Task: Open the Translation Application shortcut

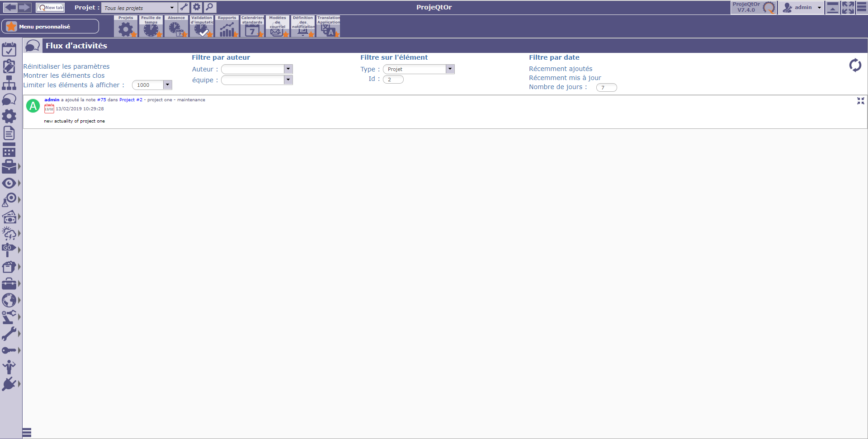Action: coord(328,27)
